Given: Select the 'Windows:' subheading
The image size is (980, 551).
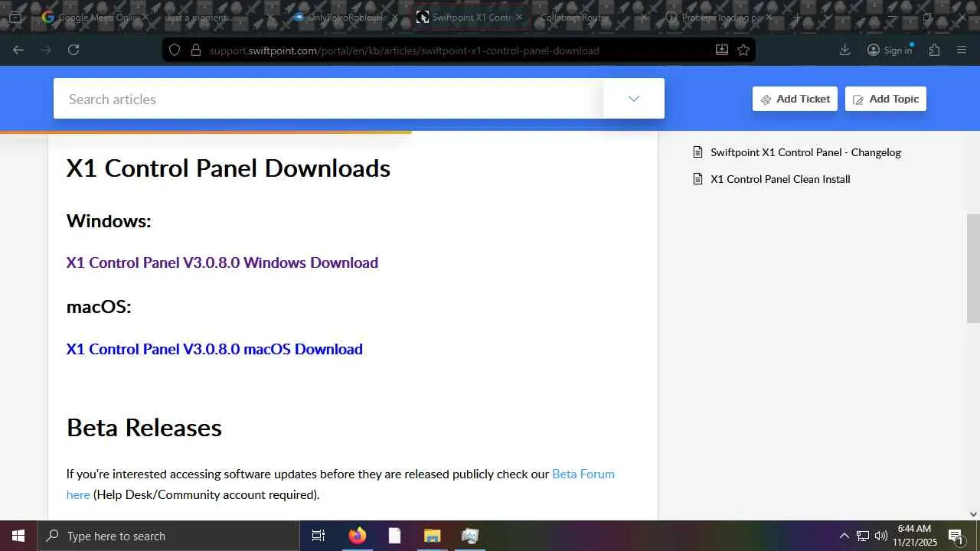Looking at the screenshot, I should [x=109, y=220].
